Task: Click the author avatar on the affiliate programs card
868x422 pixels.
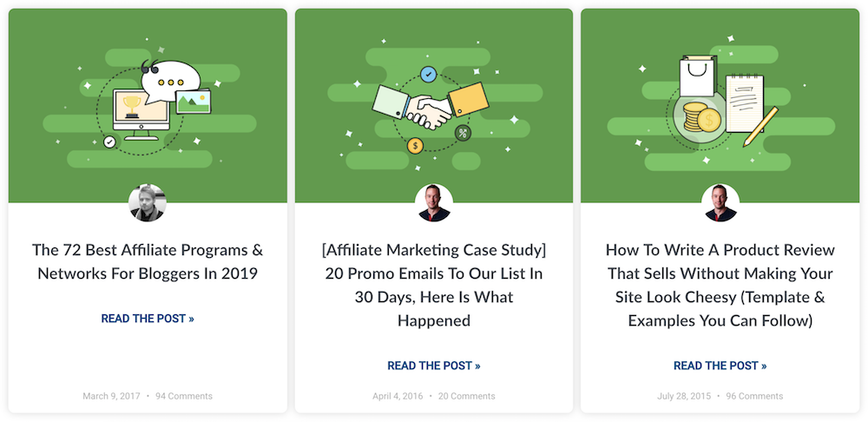Action: (x=148, y=203)
